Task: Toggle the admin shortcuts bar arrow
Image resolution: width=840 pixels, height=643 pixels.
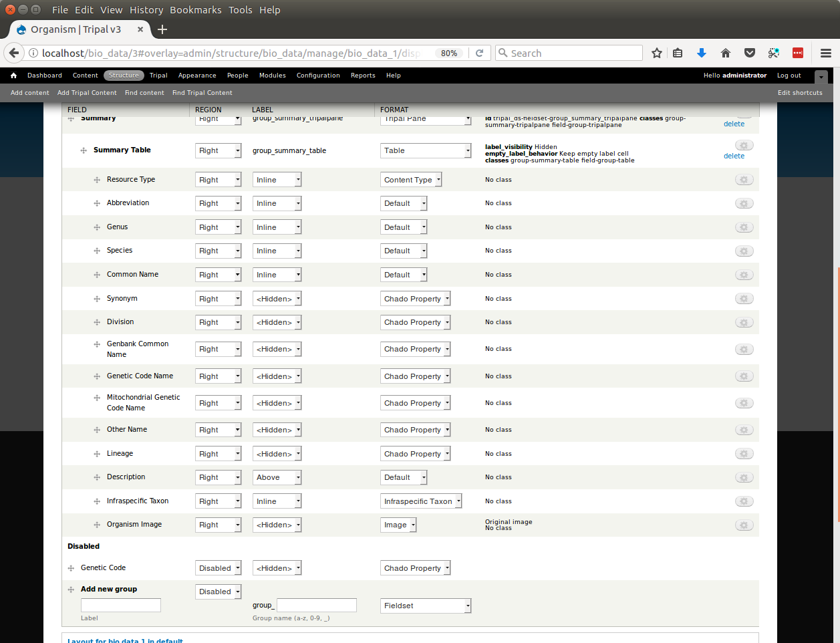Action: [x=821, y=77]
